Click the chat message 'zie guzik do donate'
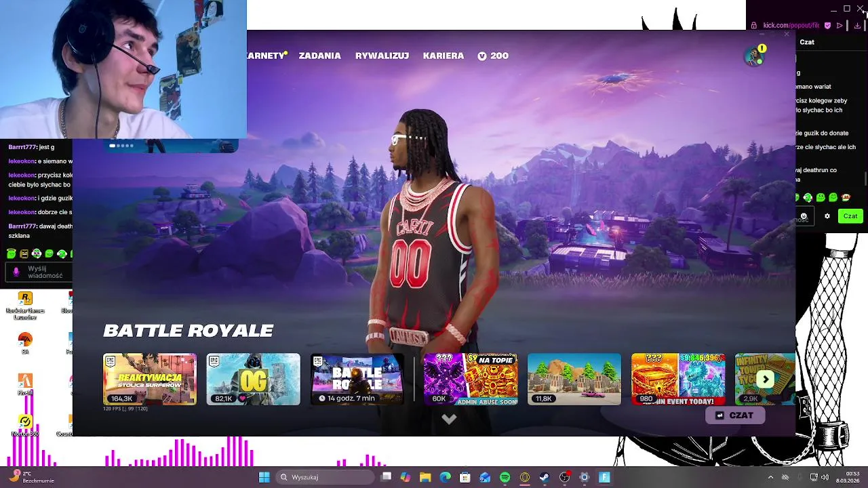The image size is (868, 488). coord(823,134)
